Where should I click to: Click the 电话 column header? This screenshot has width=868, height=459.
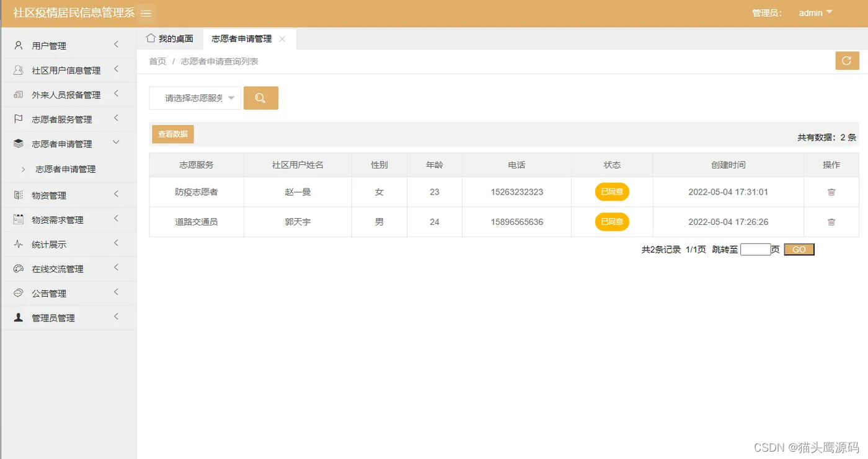point(516,165)
